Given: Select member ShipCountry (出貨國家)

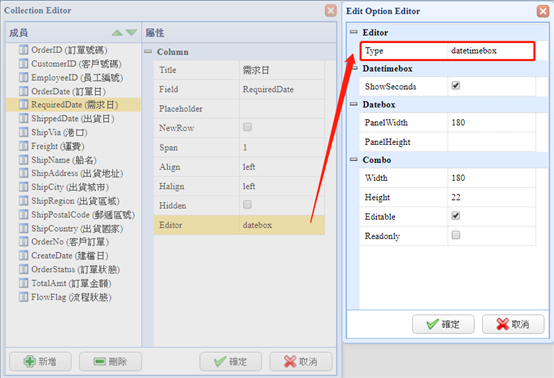Looking at the screenshot, I should 77,228.
